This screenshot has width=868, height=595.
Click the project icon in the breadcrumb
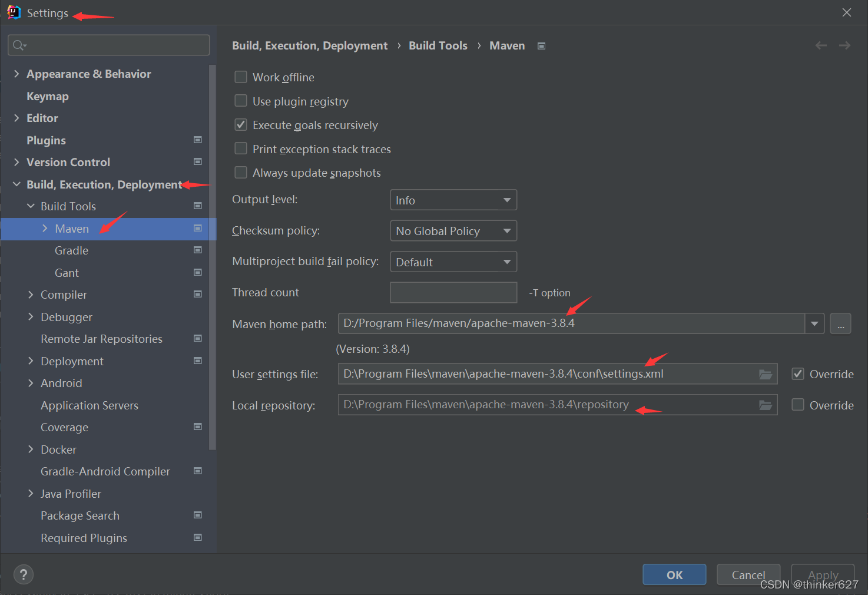coord(541,46)
